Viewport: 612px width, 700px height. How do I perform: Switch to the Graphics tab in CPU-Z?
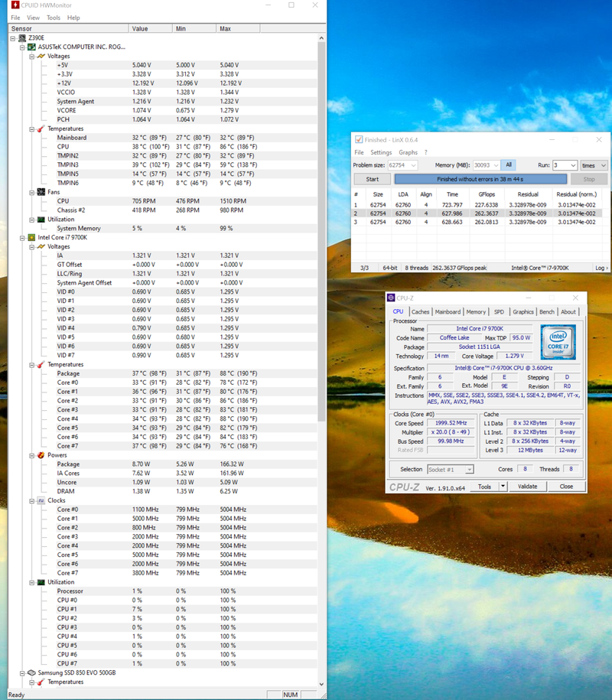coord(523,311)
